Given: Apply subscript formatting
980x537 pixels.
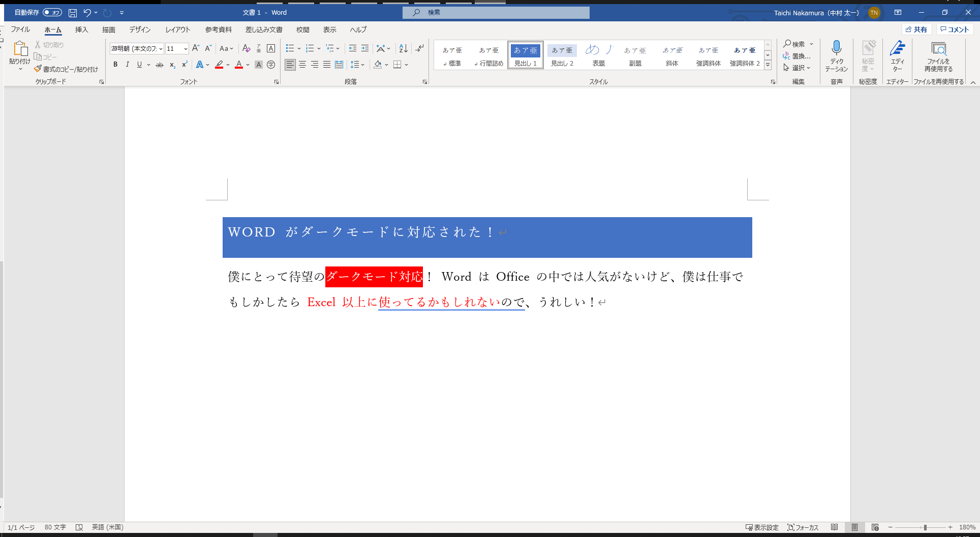Looking at the screenshot, I should point(172,65).
